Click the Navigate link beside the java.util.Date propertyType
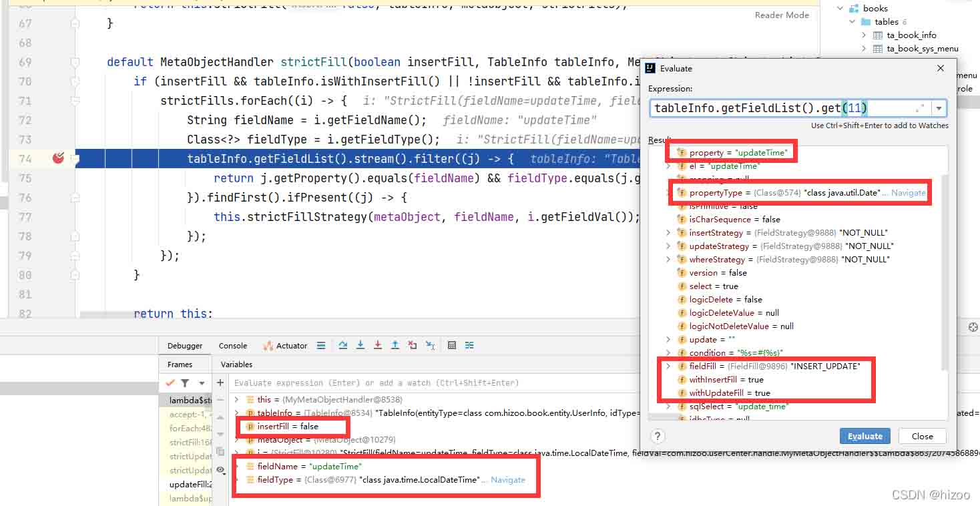Screen dimensions: 980x506 (908, 192)
